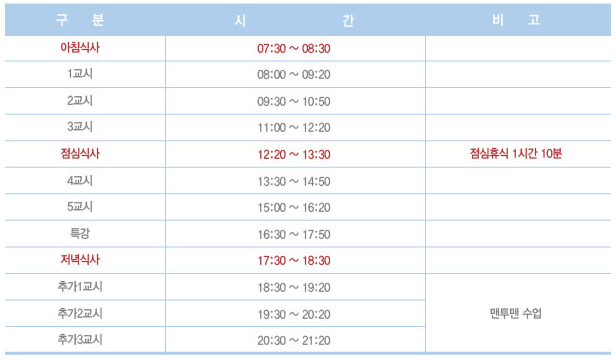Select the 아침식사 row label
Viewport: 616px width, 360px height.
pos(80,48)
